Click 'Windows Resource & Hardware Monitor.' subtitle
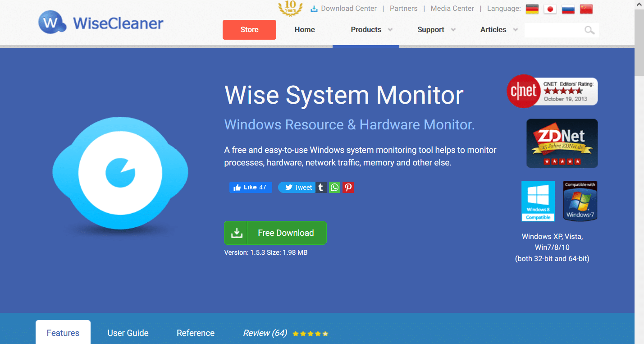This screenshot has width=644, height=344. [x=350, y=125]
